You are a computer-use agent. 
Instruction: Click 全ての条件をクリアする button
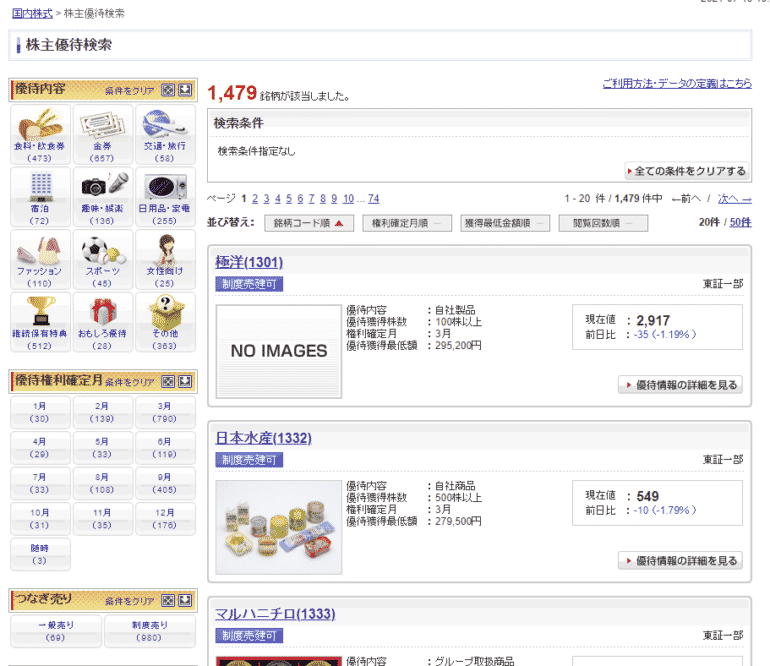pyautogui.click(x=687, y=171)
